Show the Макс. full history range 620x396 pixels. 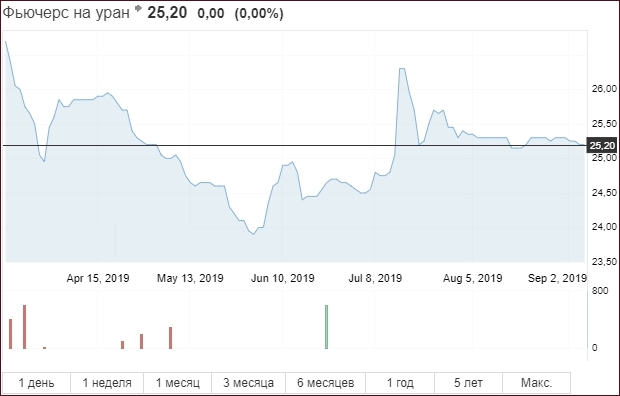(536, 383)
